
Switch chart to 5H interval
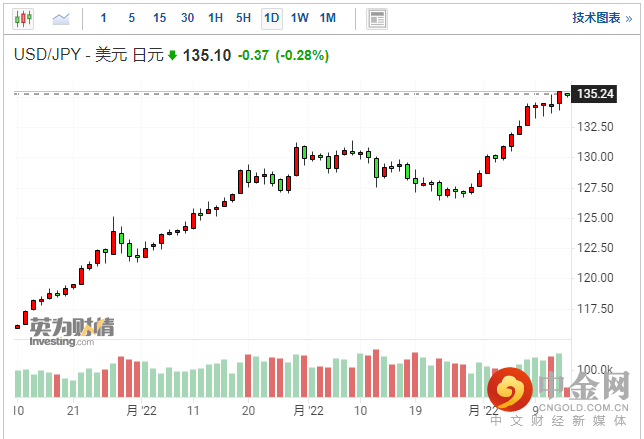243,18
